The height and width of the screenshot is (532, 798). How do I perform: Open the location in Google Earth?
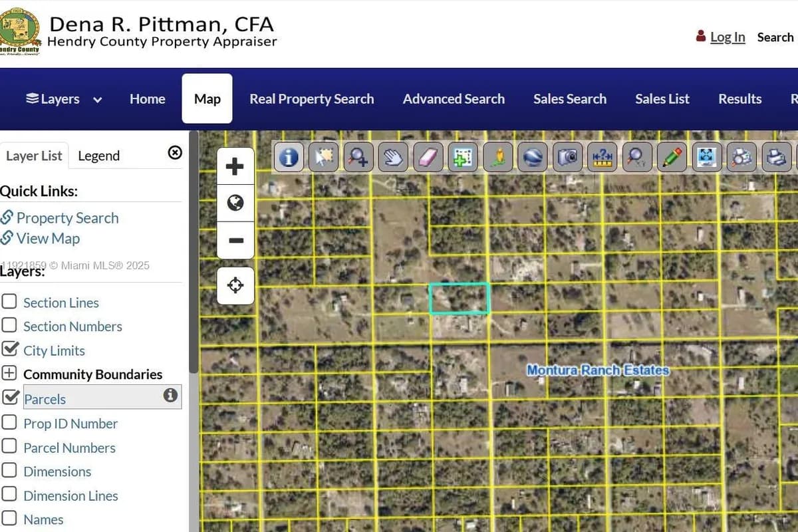533,157
